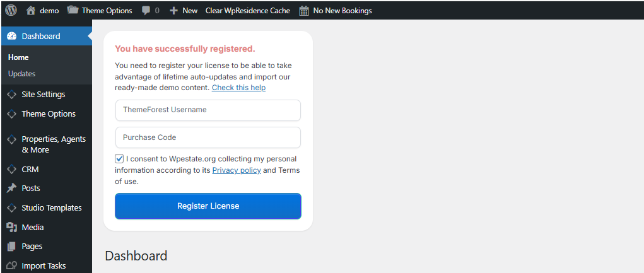The image size is (644, 273).
Task: Click the New plus icon
Action: click(x=174, y=10)
